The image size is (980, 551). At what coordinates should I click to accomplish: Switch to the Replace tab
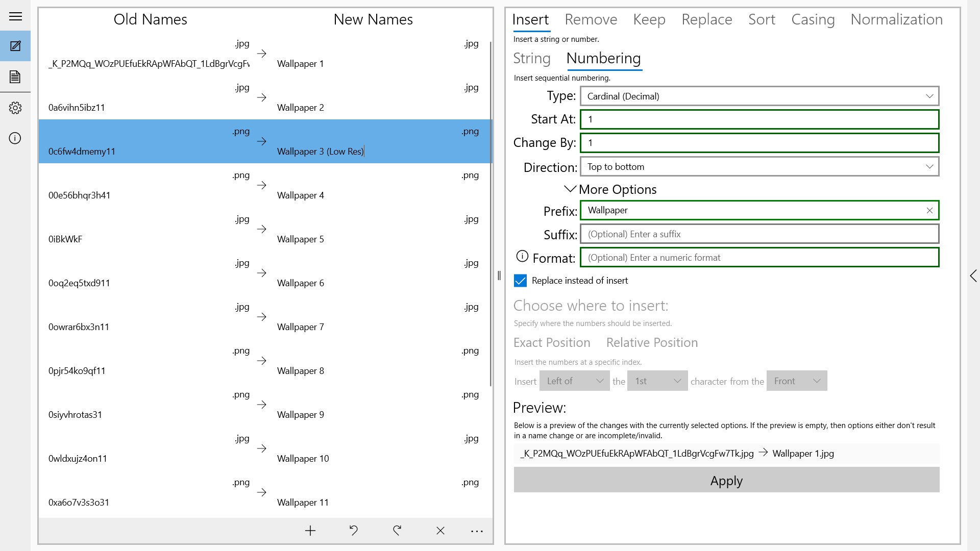[706, 19]
